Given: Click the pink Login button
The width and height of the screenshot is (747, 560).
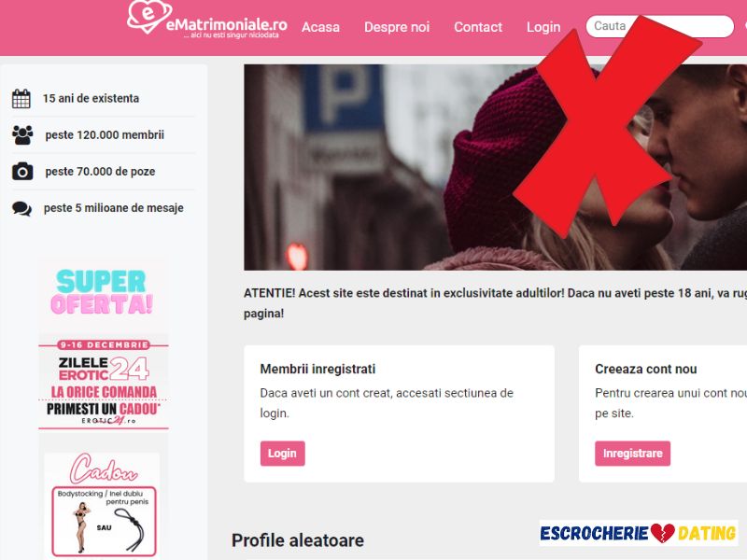Looking at the screenshot, I should (283, 454).
